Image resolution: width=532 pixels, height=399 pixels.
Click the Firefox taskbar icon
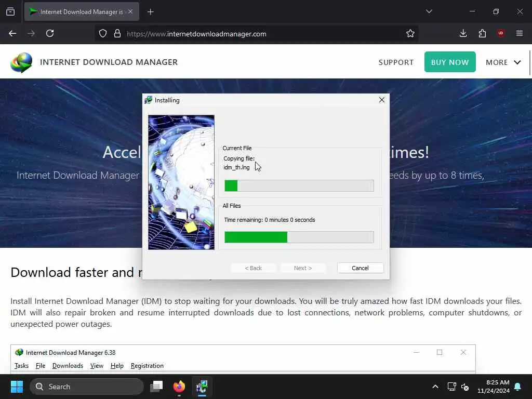click(x=179, y=387)
